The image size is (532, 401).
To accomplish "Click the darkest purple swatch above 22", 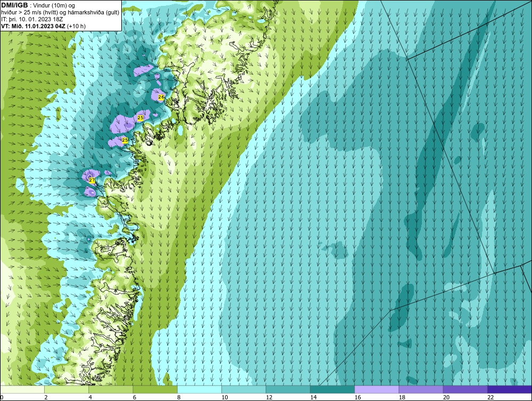I will [x=510, y=389].
